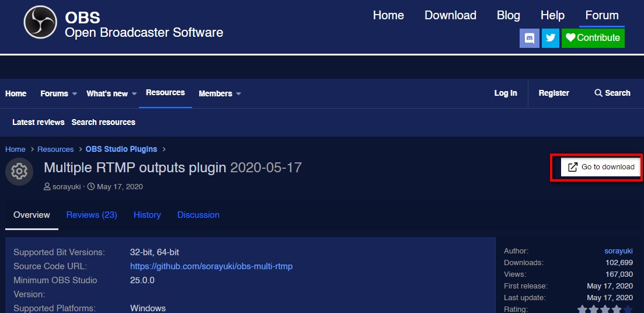644x313 pixels.
Task: Open the Download menu item
Action: tap(450, 16)
